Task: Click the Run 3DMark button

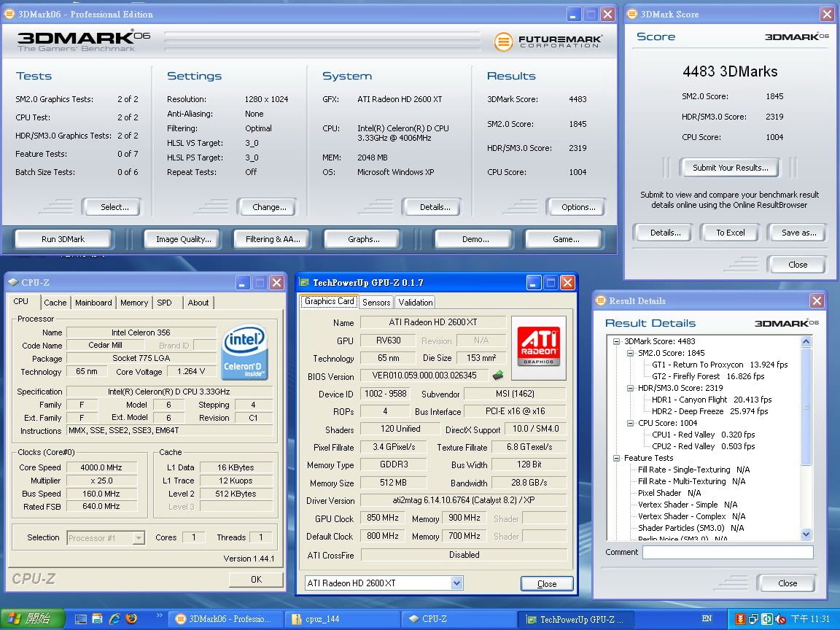Action: tap(63, 239)
